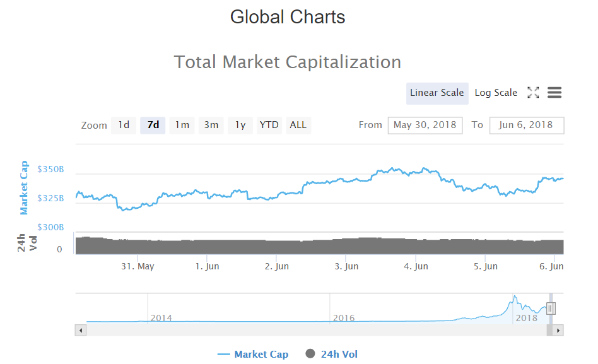Click the left arrow on the scrollbar
The width and height of the screenshot is (598, 364).
click(x=80, y=330)
